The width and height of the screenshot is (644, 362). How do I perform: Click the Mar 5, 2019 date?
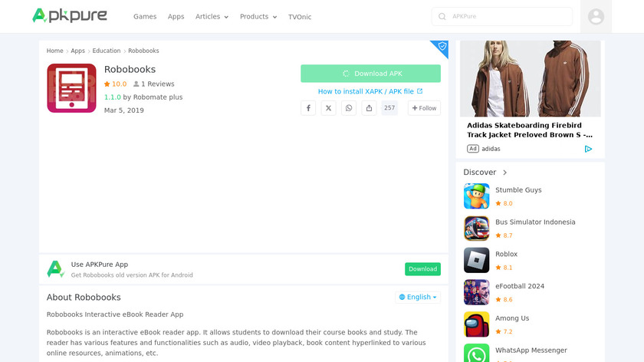click(x=124, y=110)
